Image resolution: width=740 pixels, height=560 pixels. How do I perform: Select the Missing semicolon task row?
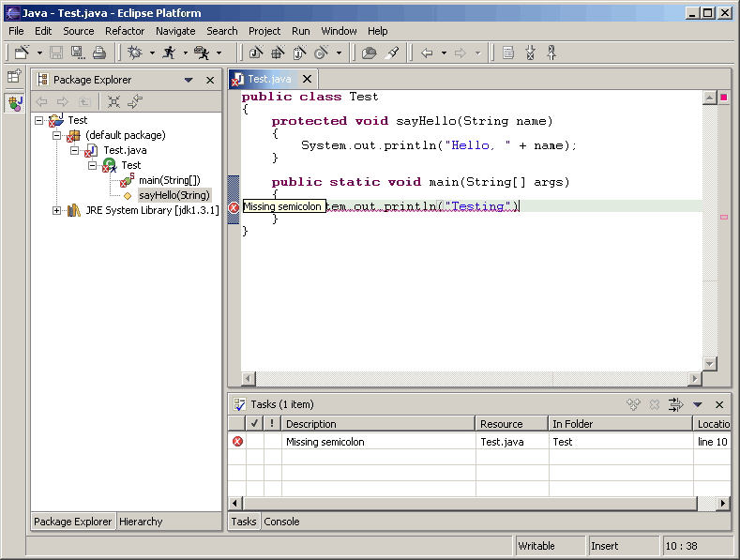coord(325,442)
